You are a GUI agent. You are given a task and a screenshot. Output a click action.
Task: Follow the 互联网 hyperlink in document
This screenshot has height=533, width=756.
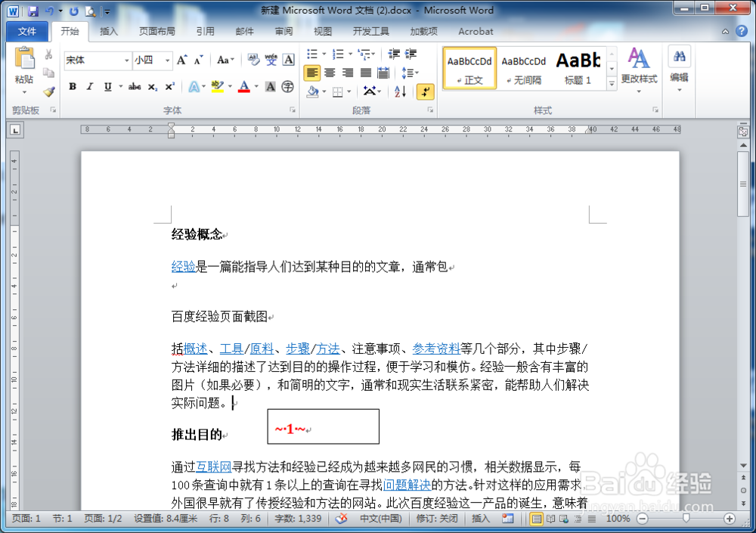point(214,466)
